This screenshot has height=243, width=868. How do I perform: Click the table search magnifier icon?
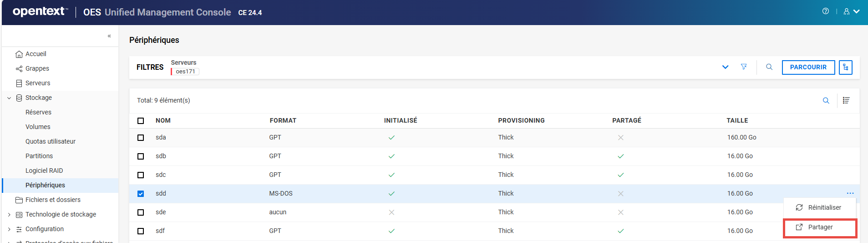pos(826,101)
